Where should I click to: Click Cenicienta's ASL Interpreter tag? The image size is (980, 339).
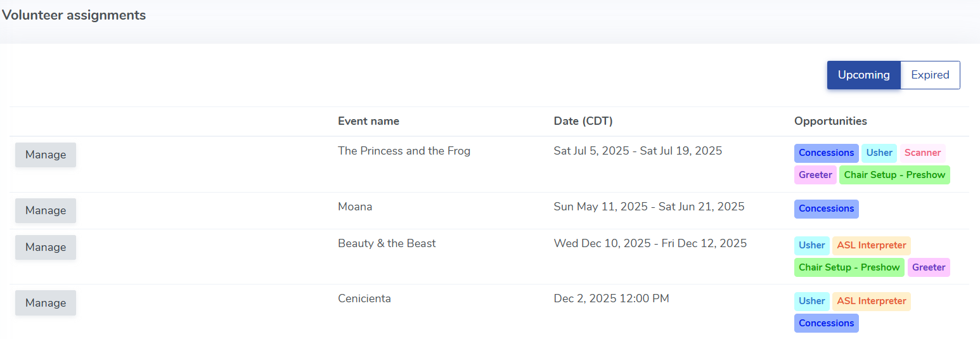pos(871,301)
